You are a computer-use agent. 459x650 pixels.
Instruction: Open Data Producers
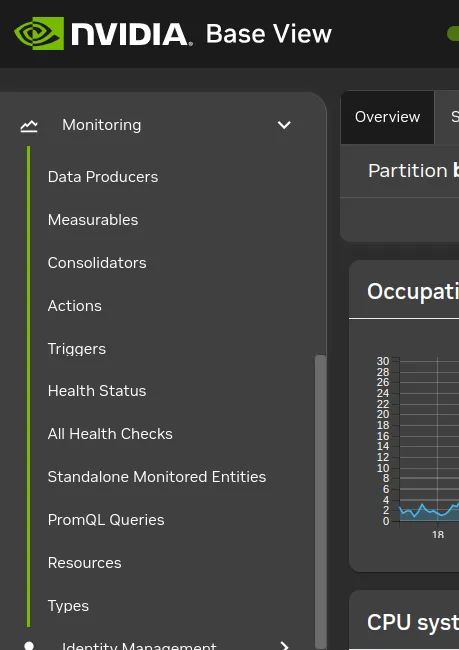103,177
